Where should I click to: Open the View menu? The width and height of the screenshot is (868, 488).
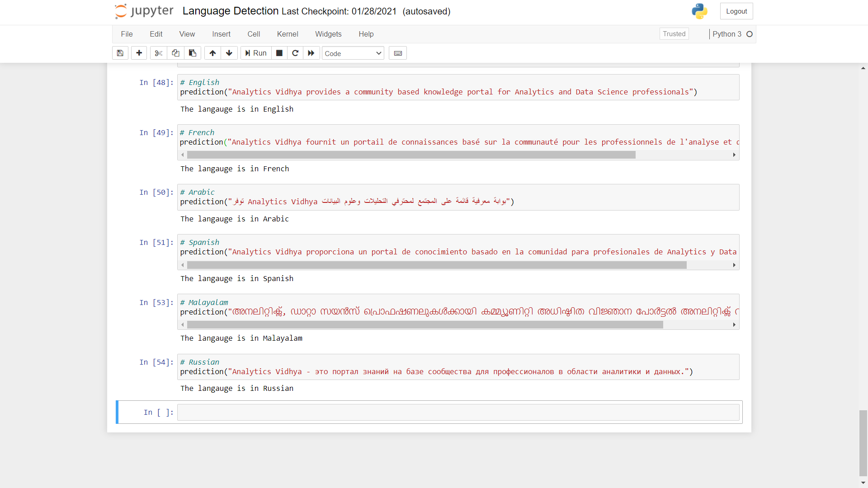187,34
